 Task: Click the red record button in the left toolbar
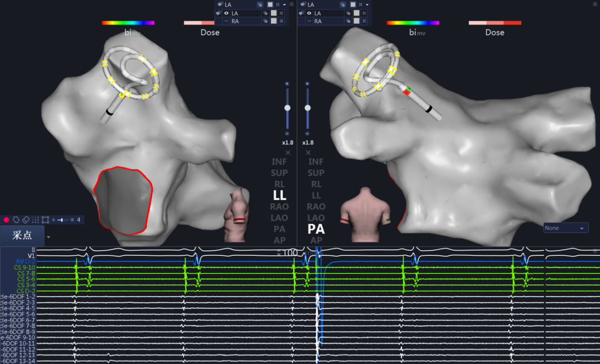click(x=6, y=220)
